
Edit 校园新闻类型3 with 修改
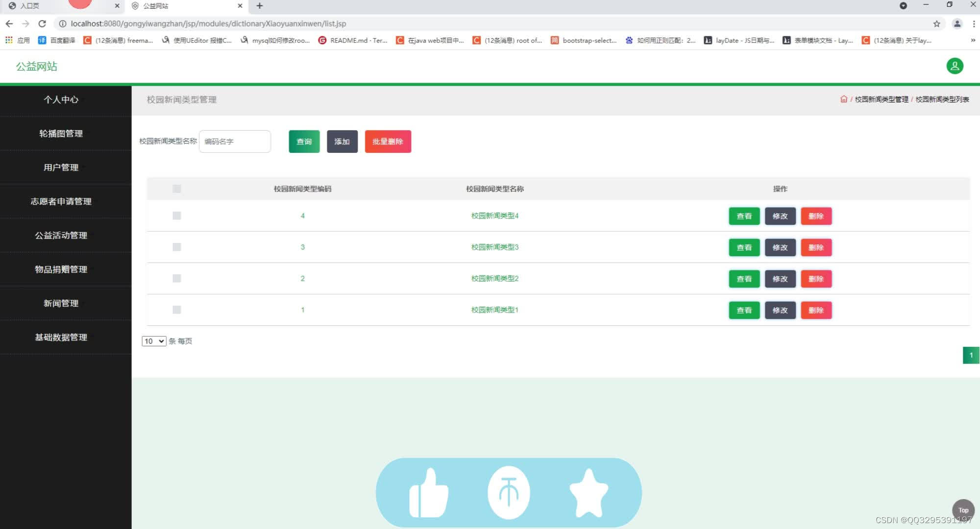(x=780, y=247)
